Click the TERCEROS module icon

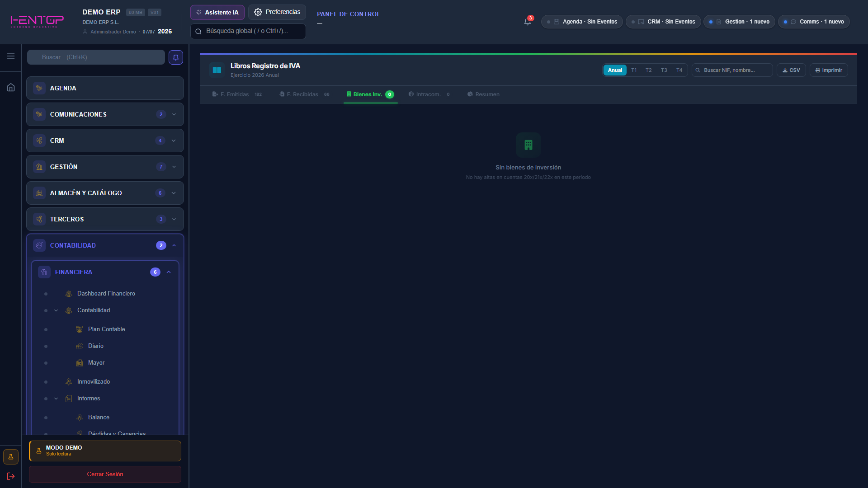(x=39, y=219)
